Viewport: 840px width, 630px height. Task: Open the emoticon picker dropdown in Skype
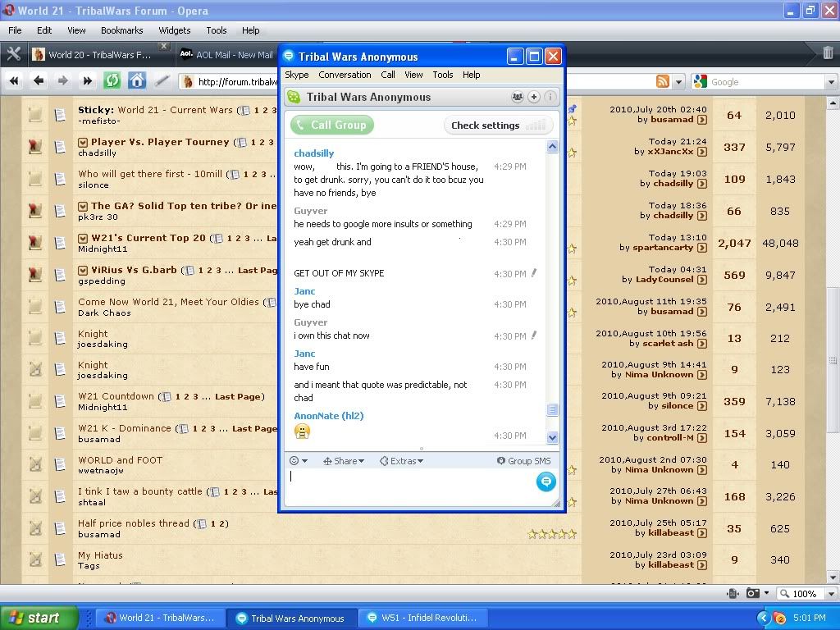[299, 461]
